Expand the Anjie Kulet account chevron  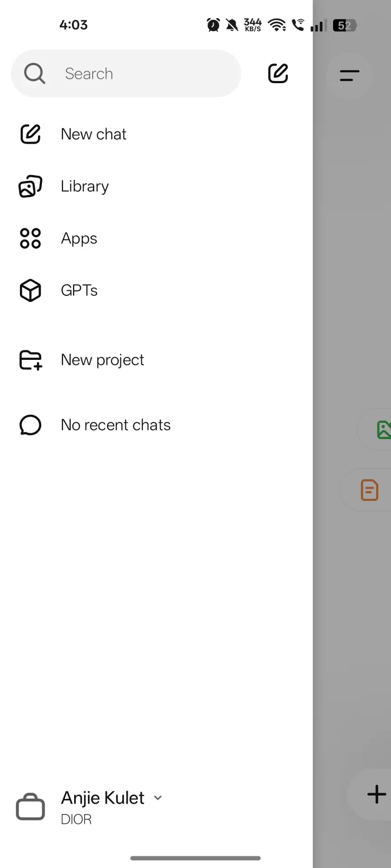point(158,798)
